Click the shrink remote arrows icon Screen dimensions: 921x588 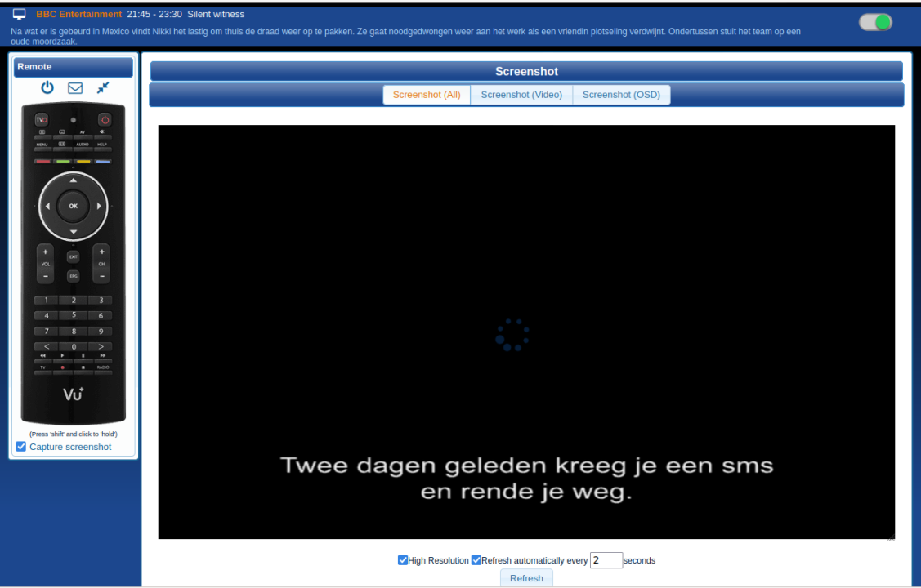coord(102,87)
